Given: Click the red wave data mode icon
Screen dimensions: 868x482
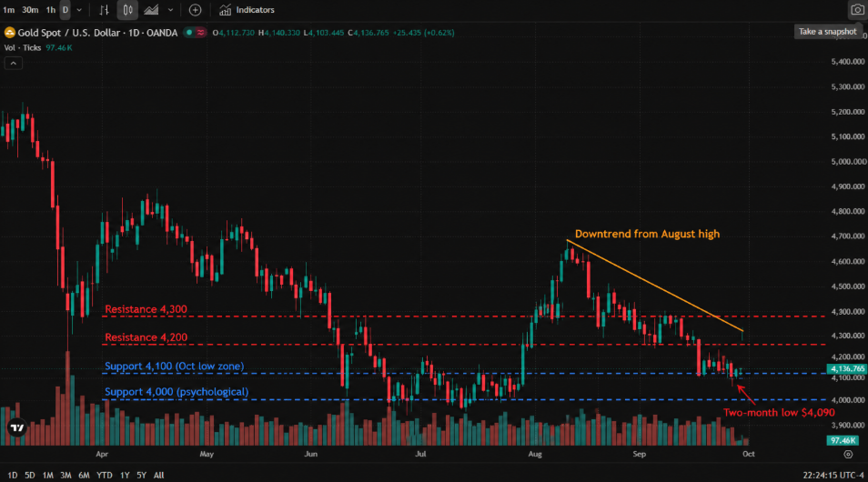Looking at the screenshot, I should coord(200,33).
